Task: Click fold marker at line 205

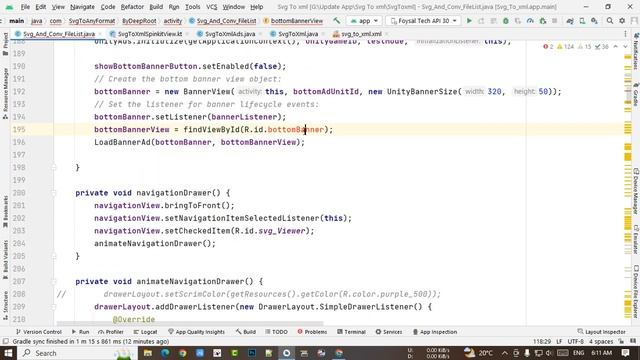Action: click(x=54, y=256)
